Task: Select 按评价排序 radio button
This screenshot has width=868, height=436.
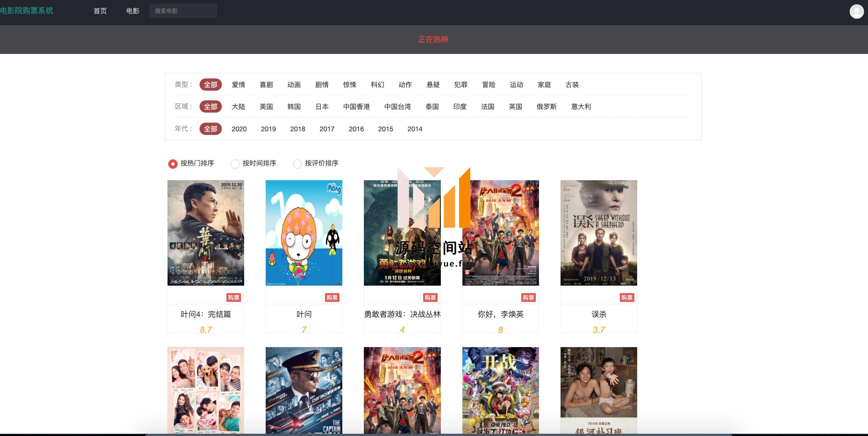Action: click(x=297, y=164)
